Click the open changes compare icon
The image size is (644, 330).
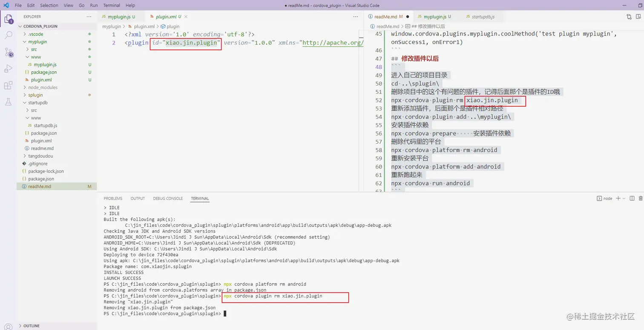(x=629, y=17)
